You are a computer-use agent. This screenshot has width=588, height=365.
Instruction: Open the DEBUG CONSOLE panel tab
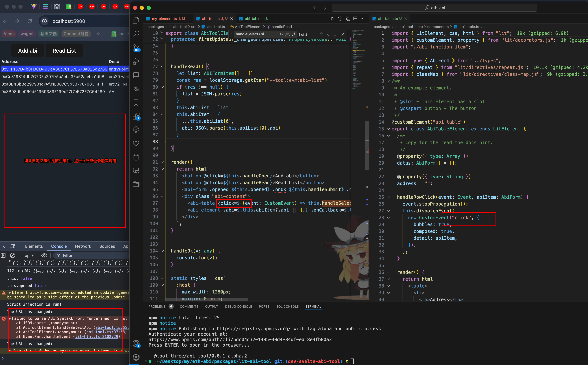click(x=238, y=307)
